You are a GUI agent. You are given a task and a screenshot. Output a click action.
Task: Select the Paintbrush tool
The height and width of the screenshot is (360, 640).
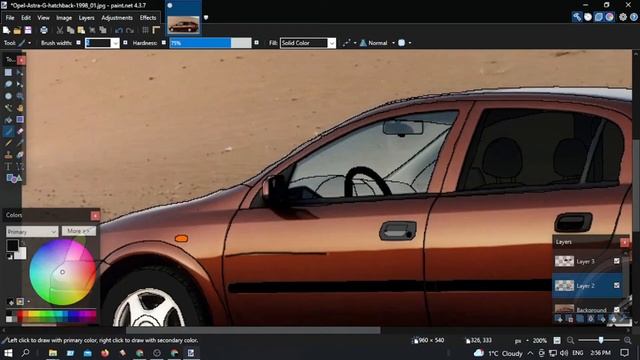[8, 131]
